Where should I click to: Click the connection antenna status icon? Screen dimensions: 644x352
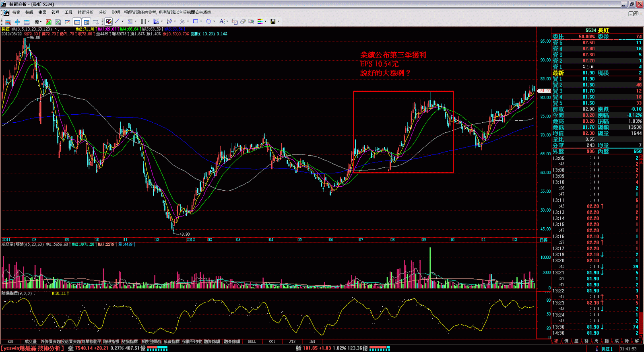click(x=597, y=349)
